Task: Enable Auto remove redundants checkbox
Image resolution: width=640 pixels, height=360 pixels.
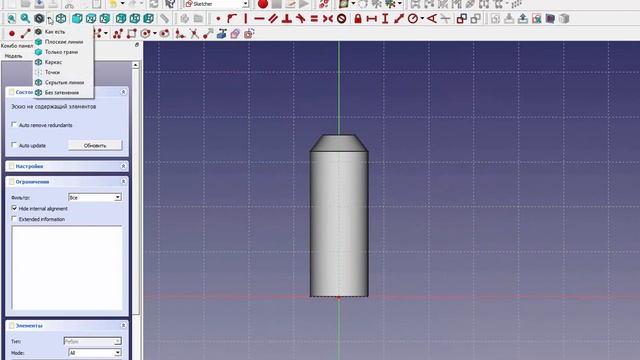Action: 14,124
